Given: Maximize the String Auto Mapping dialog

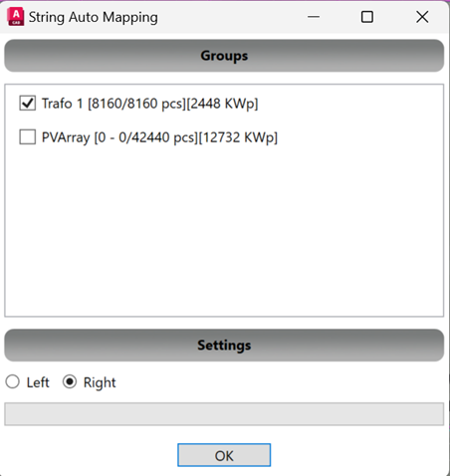Looking at the screenshot, I should click(x=367, y=17).
